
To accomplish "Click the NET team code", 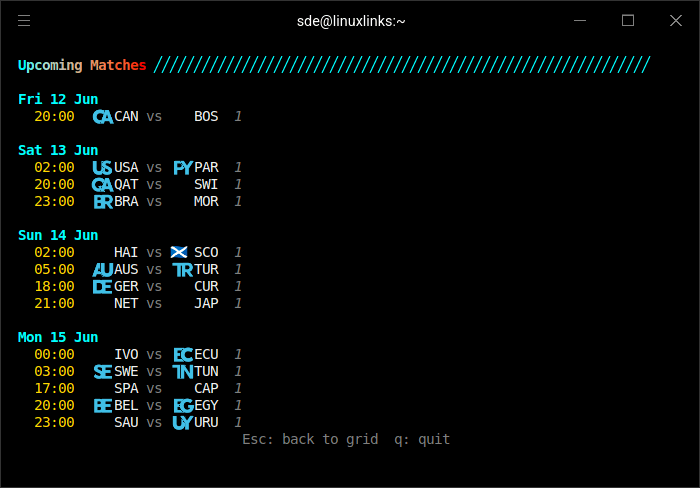I will (x=126, y=303).
